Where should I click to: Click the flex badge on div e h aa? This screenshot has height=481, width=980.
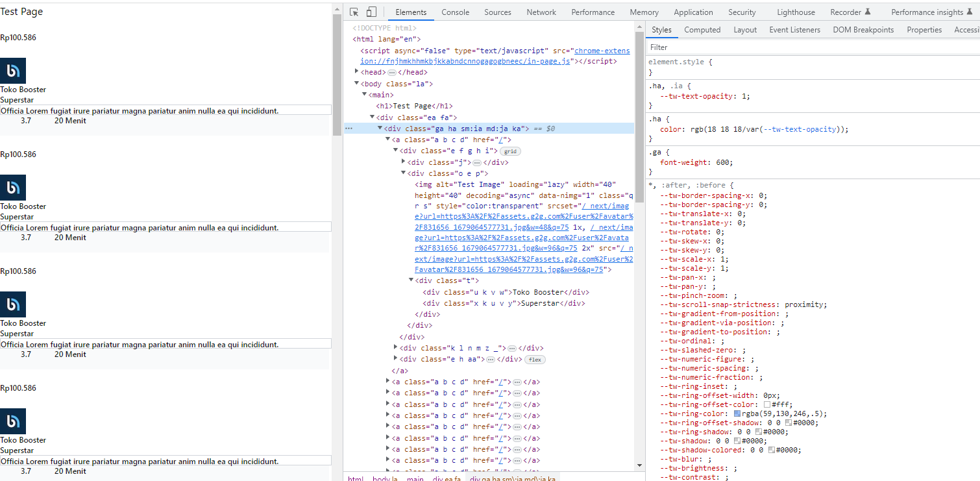(x=535, y=360)
